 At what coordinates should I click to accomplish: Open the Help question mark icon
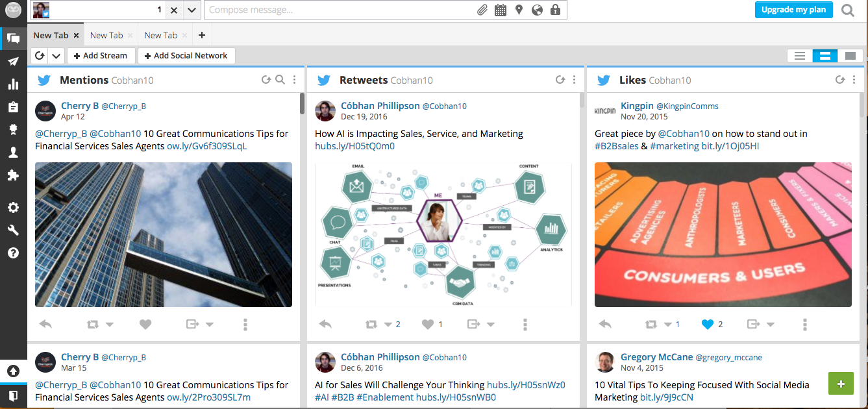[x=13, y=253]
